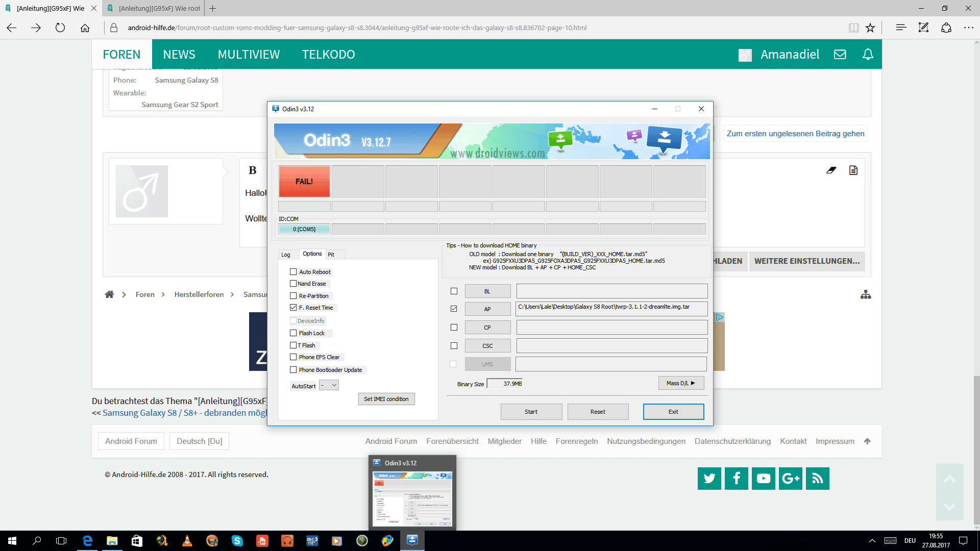Open the RSS feed link
The height and width of the screenshot is (551, 980).
(818, 479)
